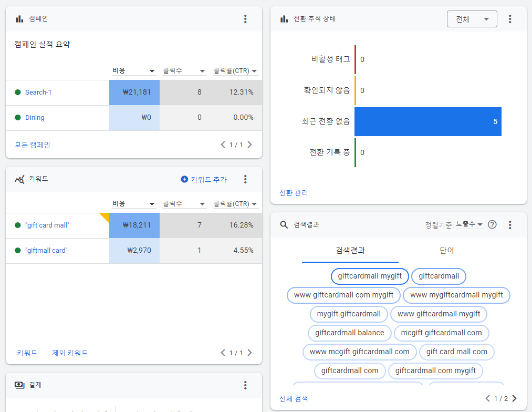Open the 키워드 card three-dot menu

pyautogui.click(x=245, y=179)
